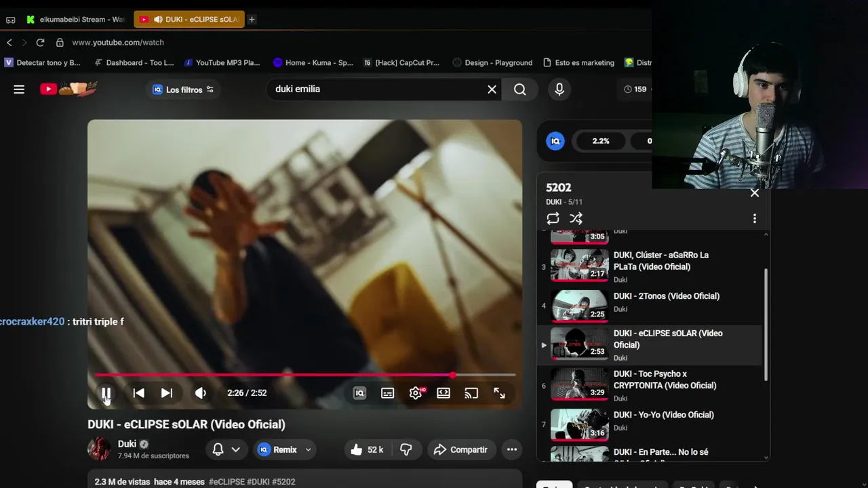The height and width of the screenshot is (488, 868).
Task: Open the 5202 playlist title
Action: pyautogui.click(x=559, y=188)
